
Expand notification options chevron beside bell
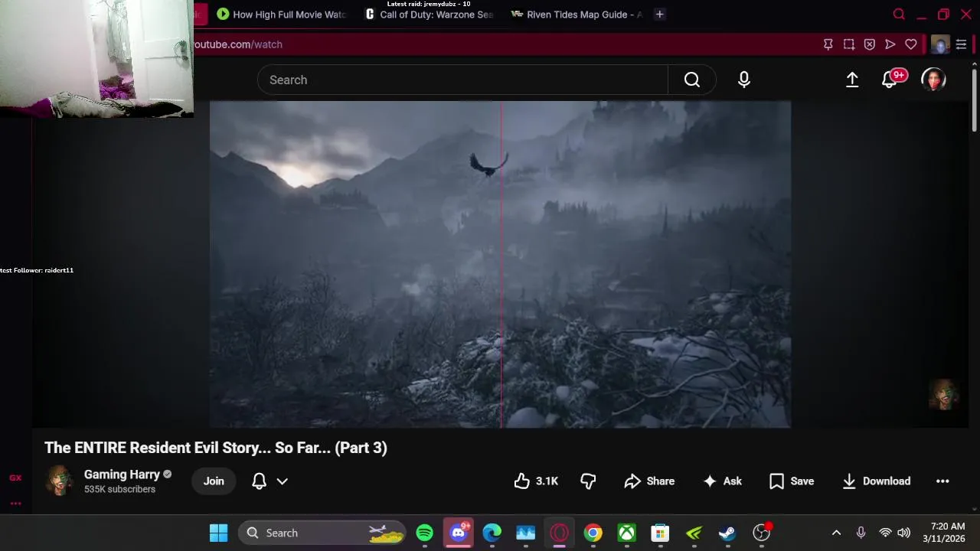pyautogui.click(x=282, y=481)
